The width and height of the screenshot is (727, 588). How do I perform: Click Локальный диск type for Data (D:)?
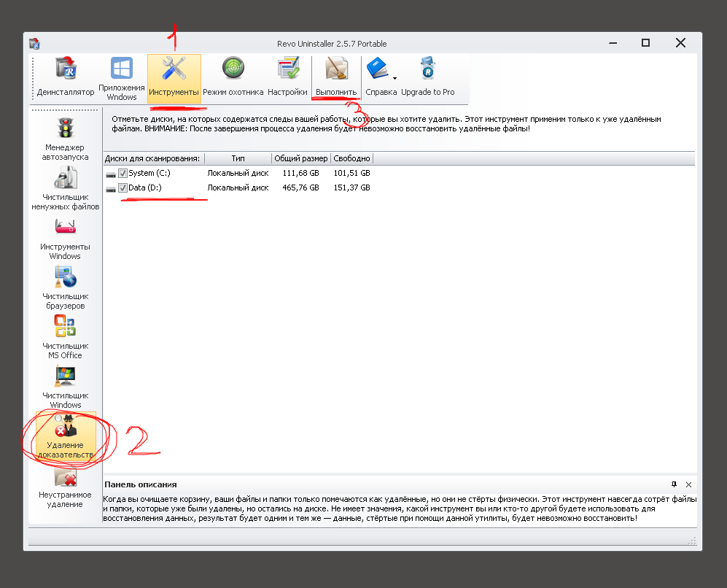click(238, 187)
